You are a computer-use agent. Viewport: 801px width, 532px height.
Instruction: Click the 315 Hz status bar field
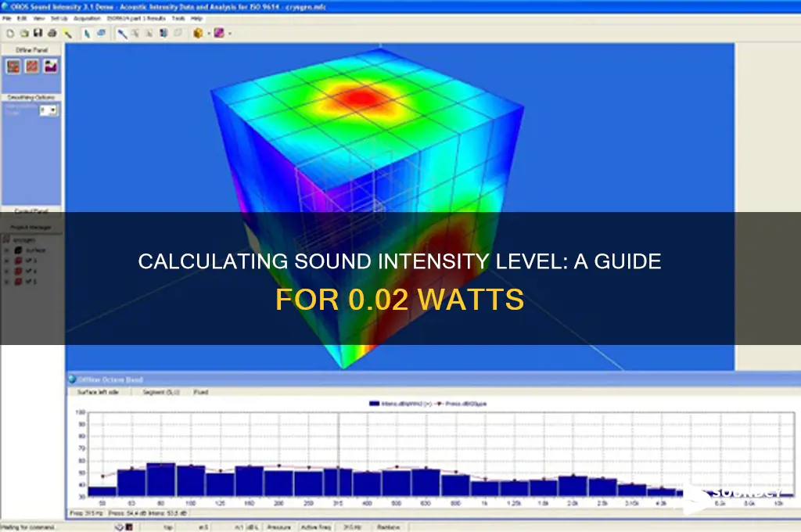point(352,527)
